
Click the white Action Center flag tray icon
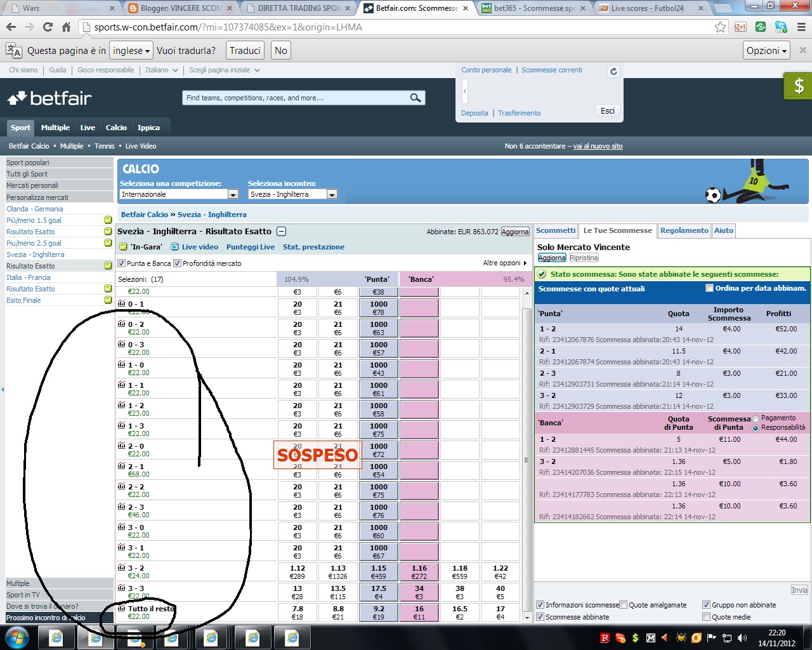click(711, 638)
